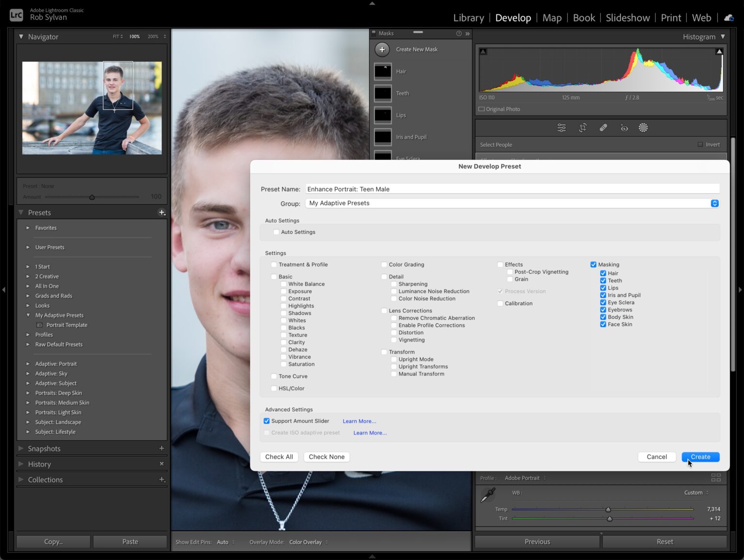The height and width of the screenshot is (560, 744).
Task: Click the Create New Mask plus icon
Action: [382, 49]
